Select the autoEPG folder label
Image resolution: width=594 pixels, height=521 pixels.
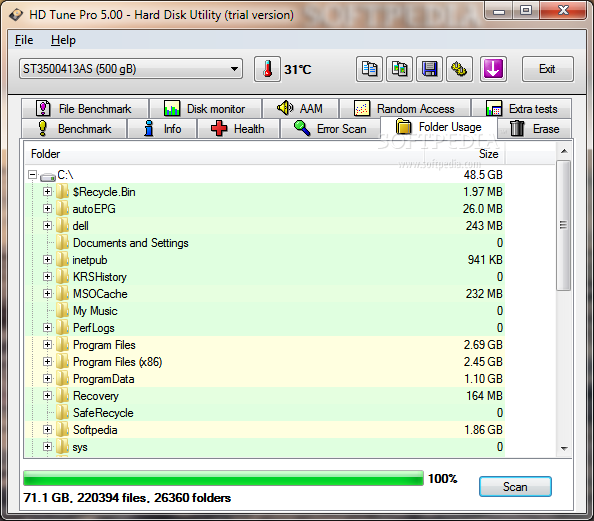(94, 208)
